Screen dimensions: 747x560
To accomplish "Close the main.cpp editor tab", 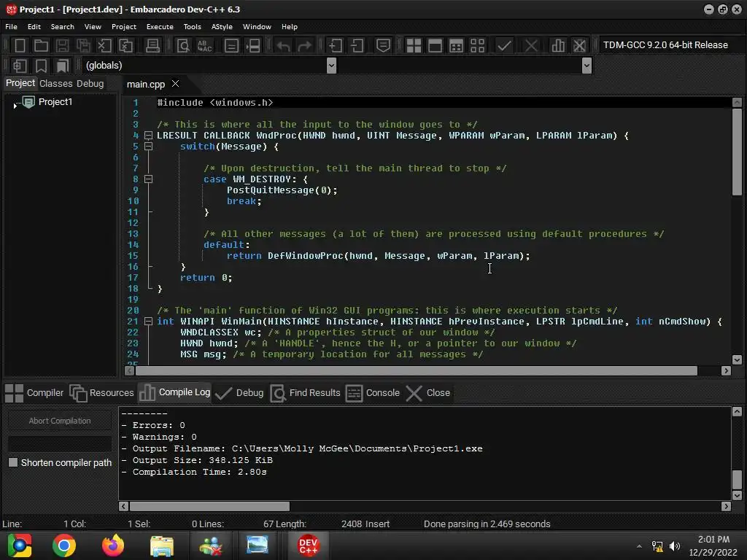I will tap(175, 84).
